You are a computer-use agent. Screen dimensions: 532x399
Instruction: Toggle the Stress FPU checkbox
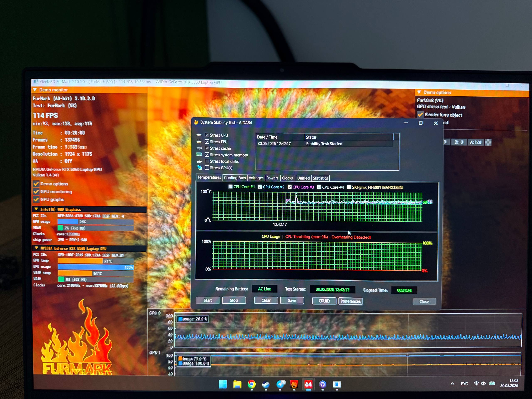(x=207, y=142)
